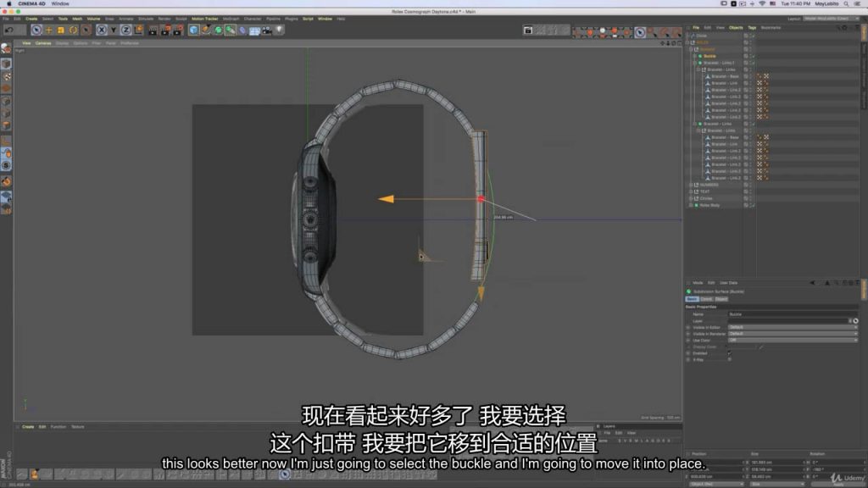The width and height of the screenshot is (868, 488).
Task: Toggle the Buckle object's enable checkmark
Action: tap(753, 56)
